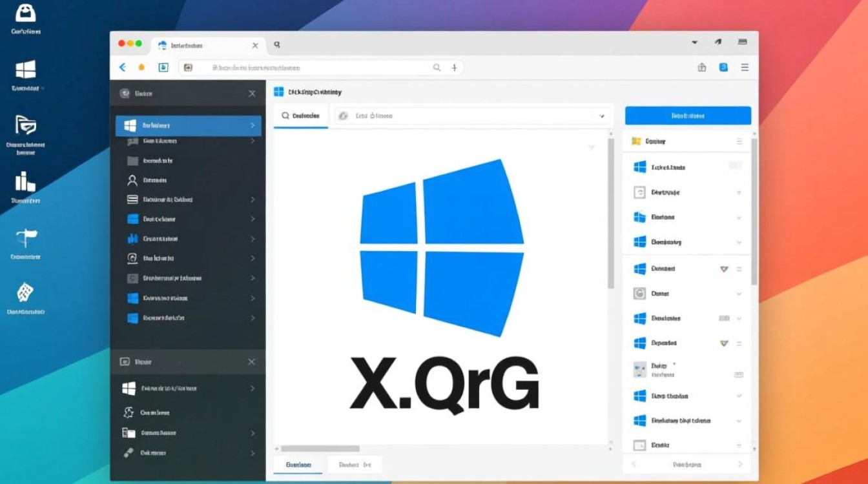868x484 pixels.
Task: Click the blue bar chart icon in sidebar
Action: [132, 239]
